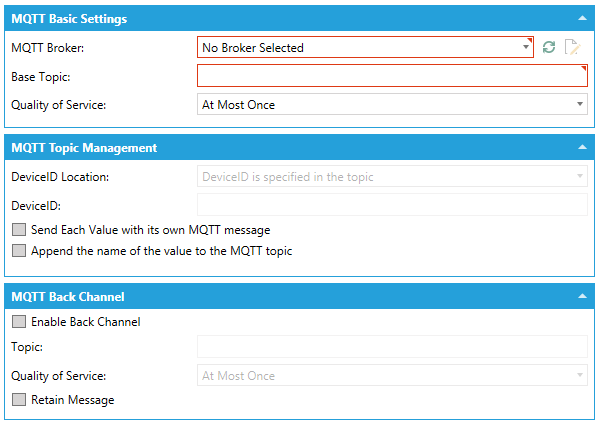The width and height of the screenshot is (599, 425).
Task: Click the MQTT Basic Settings header title
Action: (x=69, y=19)
